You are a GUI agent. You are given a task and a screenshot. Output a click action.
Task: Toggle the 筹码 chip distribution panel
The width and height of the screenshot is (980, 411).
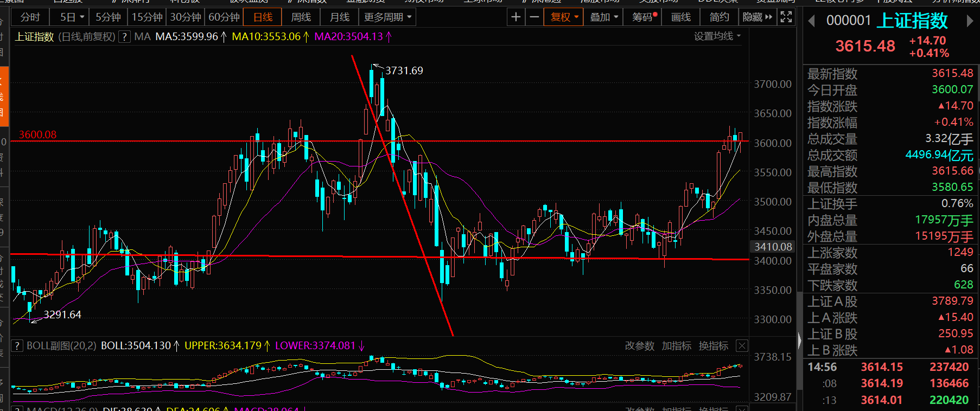[644, 17]
